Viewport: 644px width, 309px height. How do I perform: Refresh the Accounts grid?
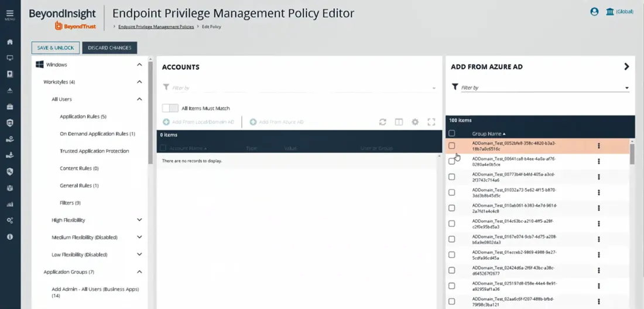(x=383, y=122)
